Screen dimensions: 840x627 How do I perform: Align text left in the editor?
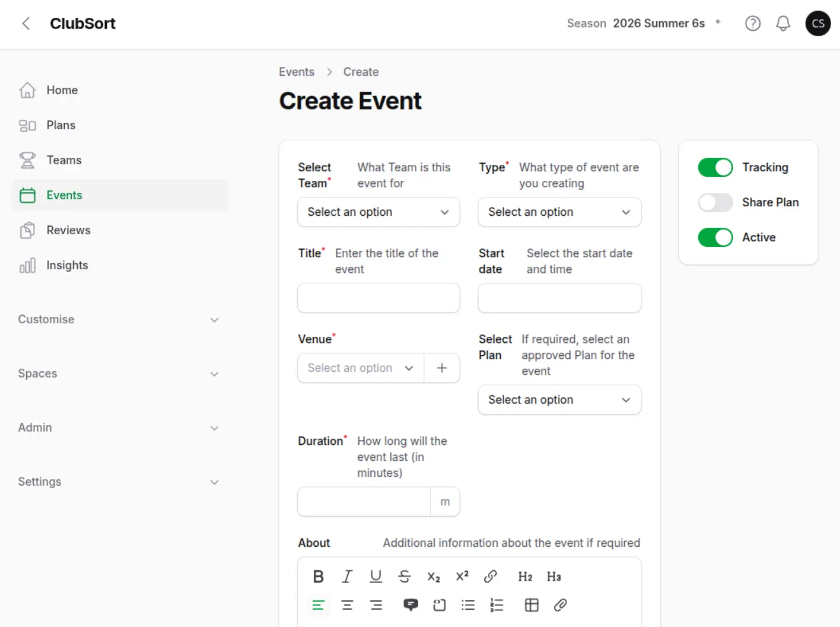pos(318,605)
